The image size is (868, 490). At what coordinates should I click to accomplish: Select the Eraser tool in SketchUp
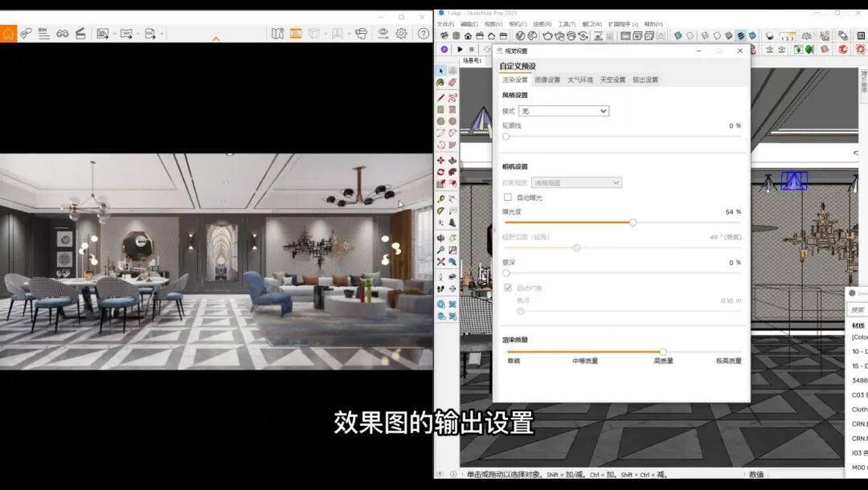[x=452, y=83]
